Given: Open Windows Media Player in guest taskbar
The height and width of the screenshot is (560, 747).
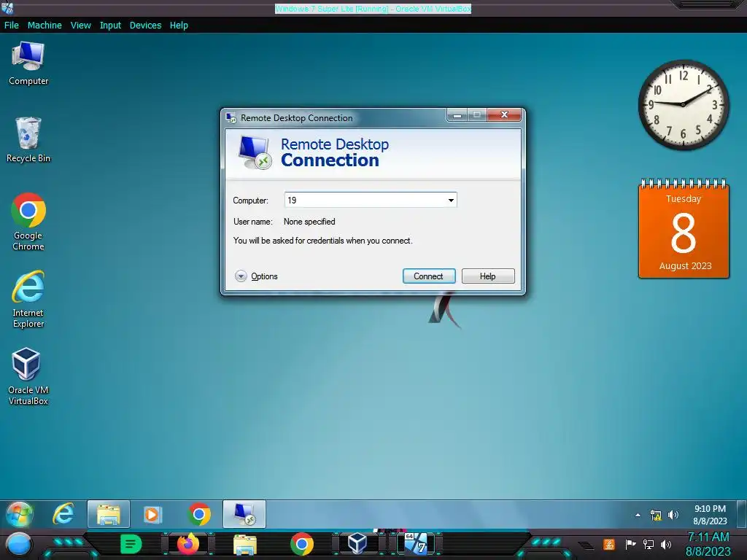Looking at the screenshot, I should tap(152, 514).
